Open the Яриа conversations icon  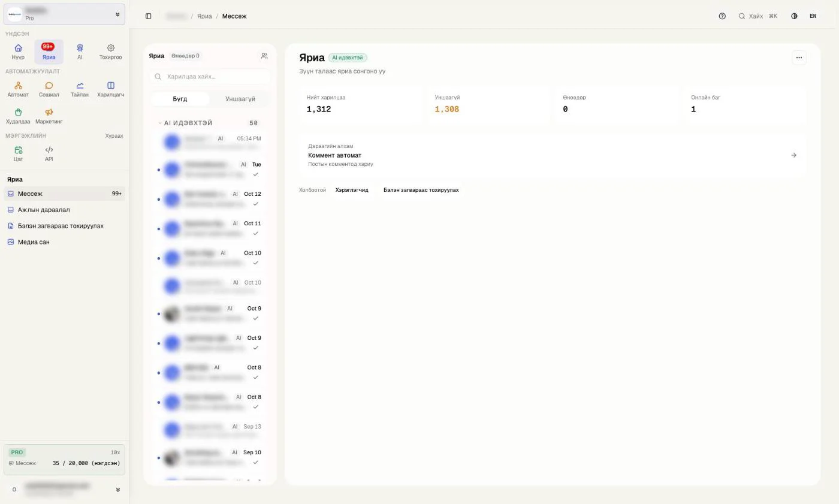click(49, 52)
